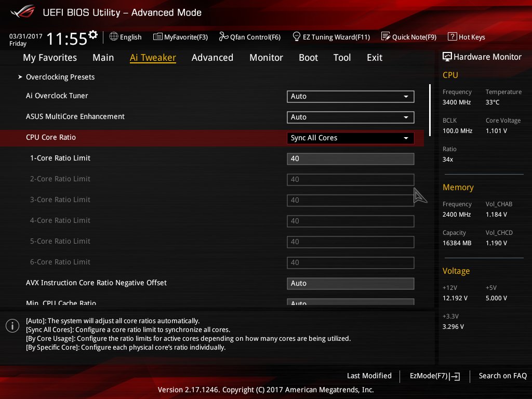Click the CPU temperature value 33°C
This screenshot has height=399, width=532.
coord(493,102)
